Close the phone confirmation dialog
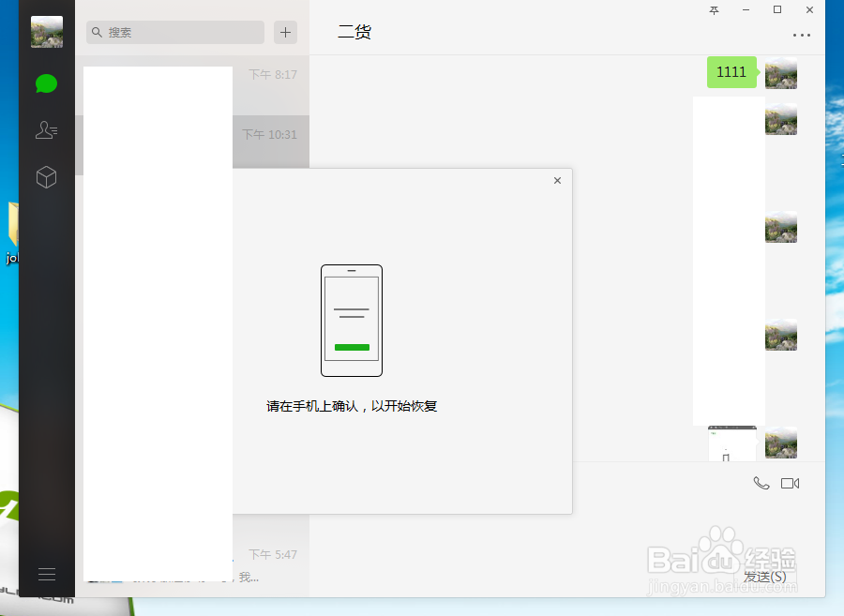Viewport: 844px width, 616px height. click(x=557, y=180)
